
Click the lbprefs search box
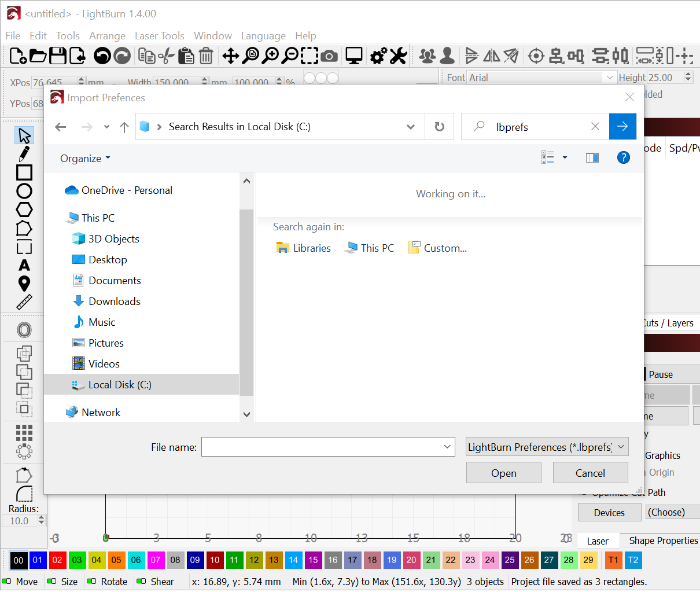(x=535, y=127)
